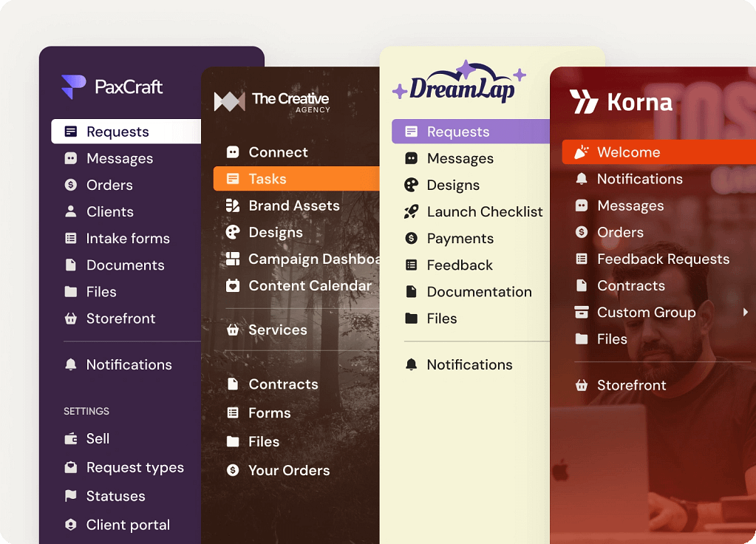This screenshot has width=756, height=544.
Task: Open Feedback Requests in Korna sidebar
Action: pos(664,259)
